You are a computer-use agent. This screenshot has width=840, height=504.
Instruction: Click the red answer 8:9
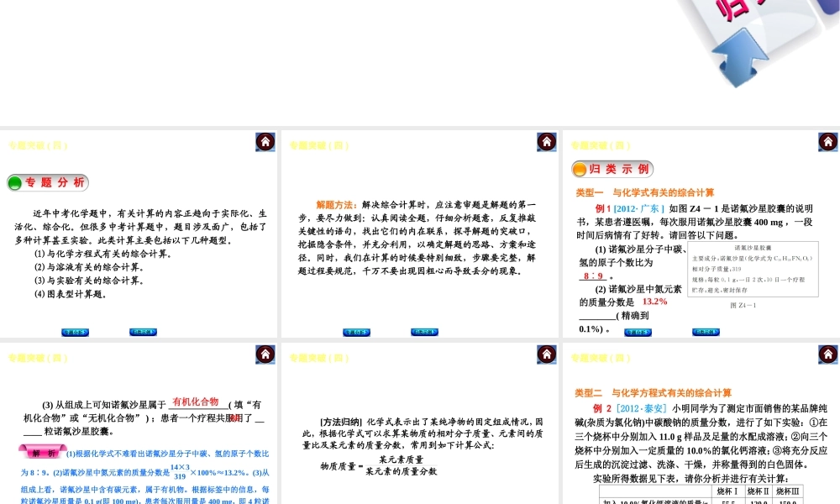click(x=593, y=276)
